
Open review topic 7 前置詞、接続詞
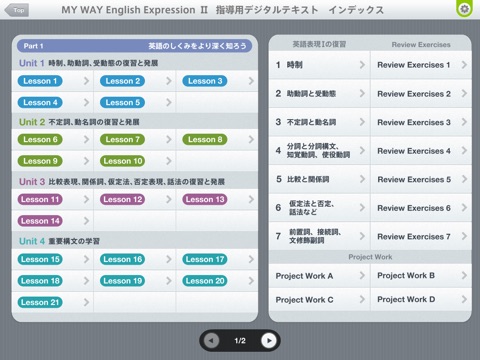(x=319, y=236)
